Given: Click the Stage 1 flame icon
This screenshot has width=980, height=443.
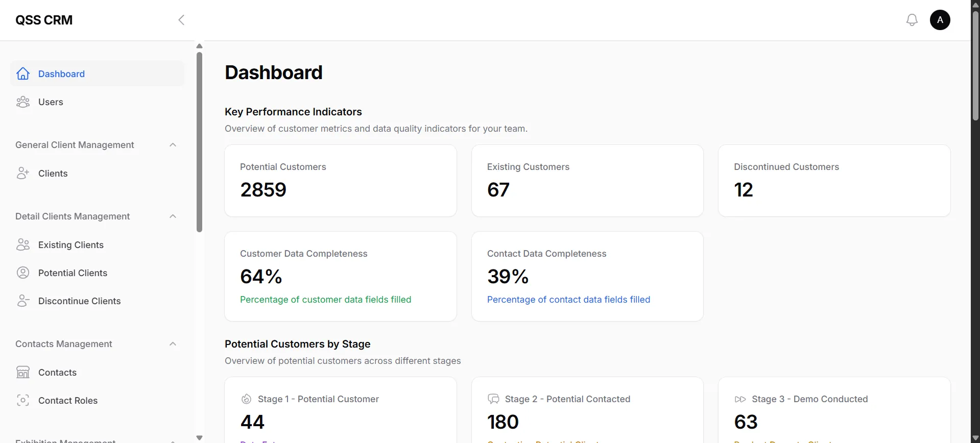Looking at the screenshot, I should pos(246,399).
